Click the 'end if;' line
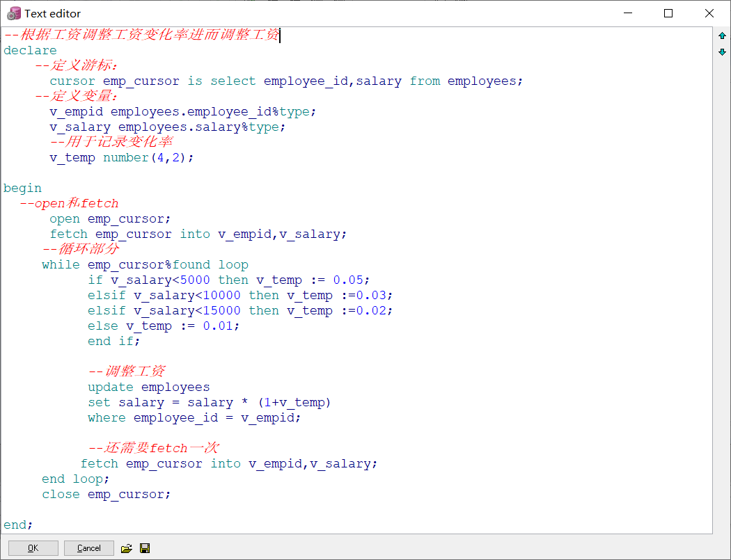The height and width of the screenshot is (560, 731). (x=113, y=342)
